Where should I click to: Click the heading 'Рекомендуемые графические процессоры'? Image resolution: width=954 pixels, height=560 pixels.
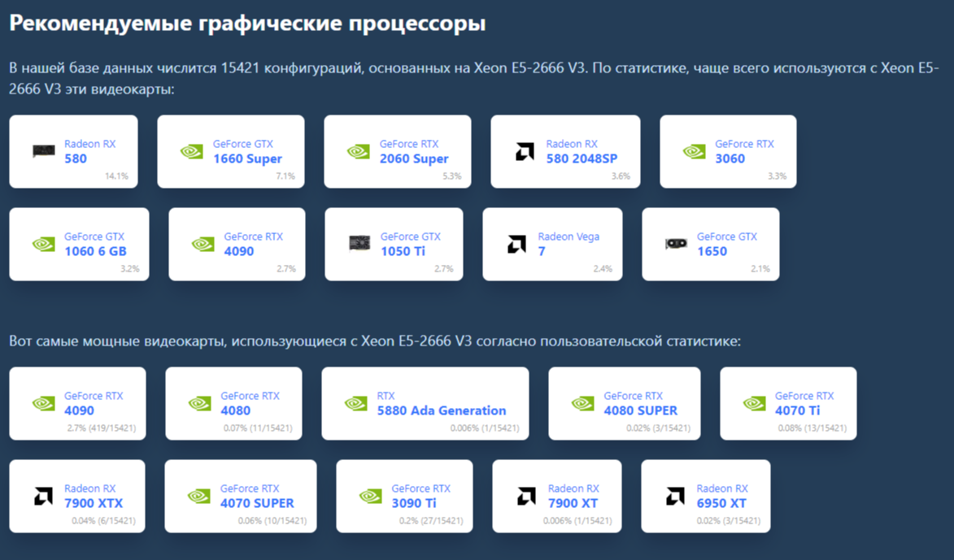coord(247,23)
